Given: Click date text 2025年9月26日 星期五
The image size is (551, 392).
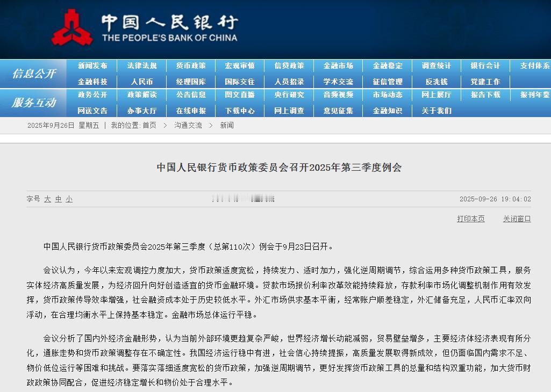Looking at the screenshot, I should coord(63,125).
